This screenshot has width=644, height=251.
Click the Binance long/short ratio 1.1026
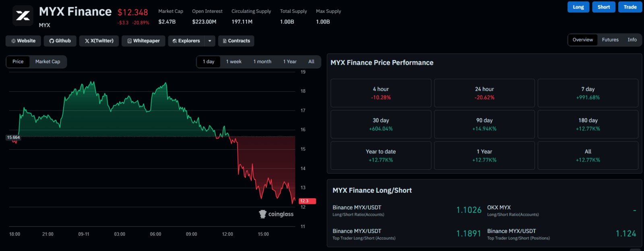[x=469, y=210]
